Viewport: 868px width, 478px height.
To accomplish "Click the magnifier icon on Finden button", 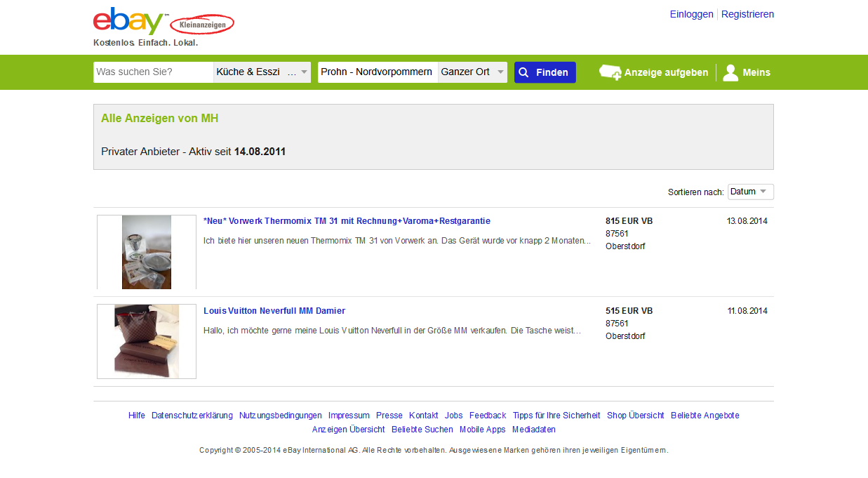I will pyautogui.click(x=523, y=72).
